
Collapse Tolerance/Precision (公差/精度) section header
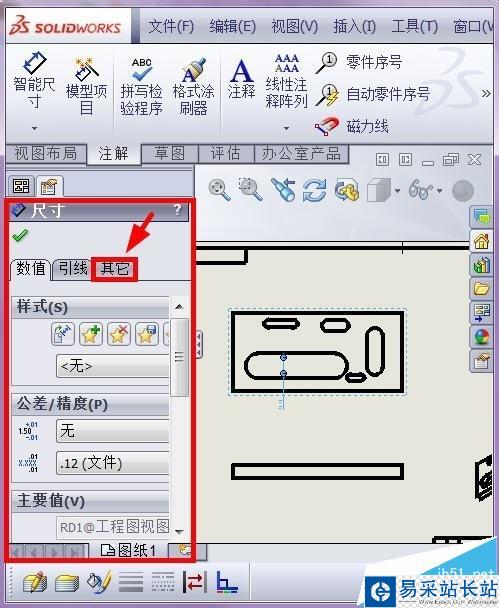coord(90,404)
